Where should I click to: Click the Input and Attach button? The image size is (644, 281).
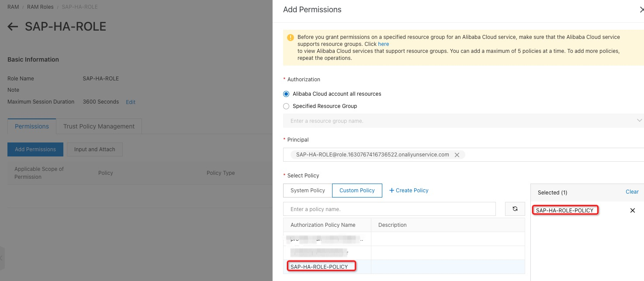(x=94, y=149)
